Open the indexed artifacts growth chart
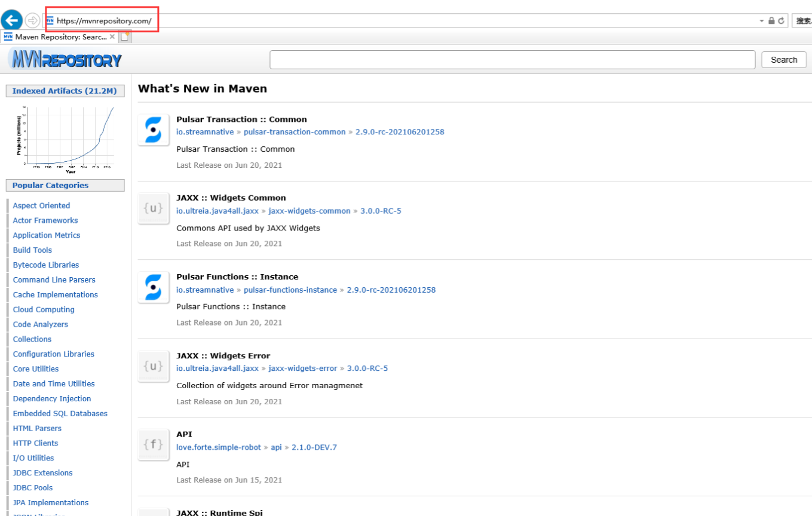 65,139
